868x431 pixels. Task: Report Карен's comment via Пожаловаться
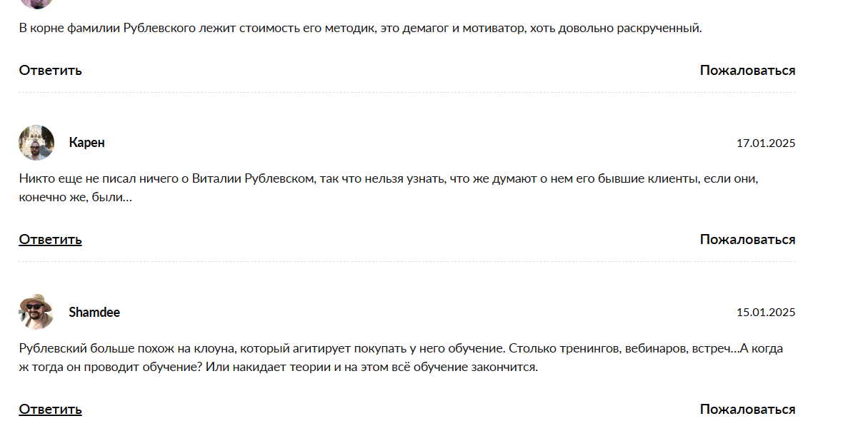(747, 239)
